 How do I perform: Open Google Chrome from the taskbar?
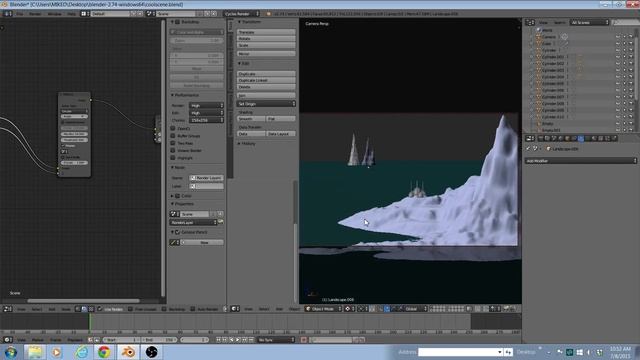point(104,352)
